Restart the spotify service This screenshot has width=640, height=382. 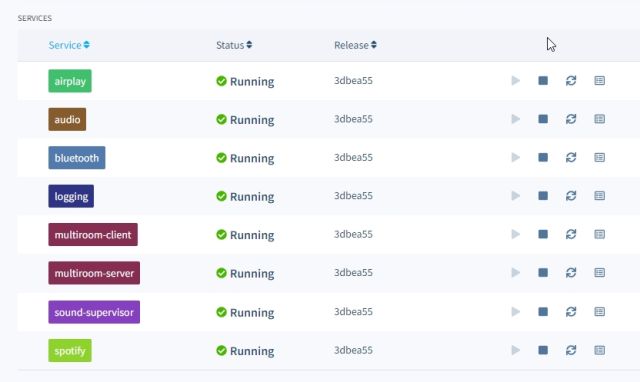[571, 350]
